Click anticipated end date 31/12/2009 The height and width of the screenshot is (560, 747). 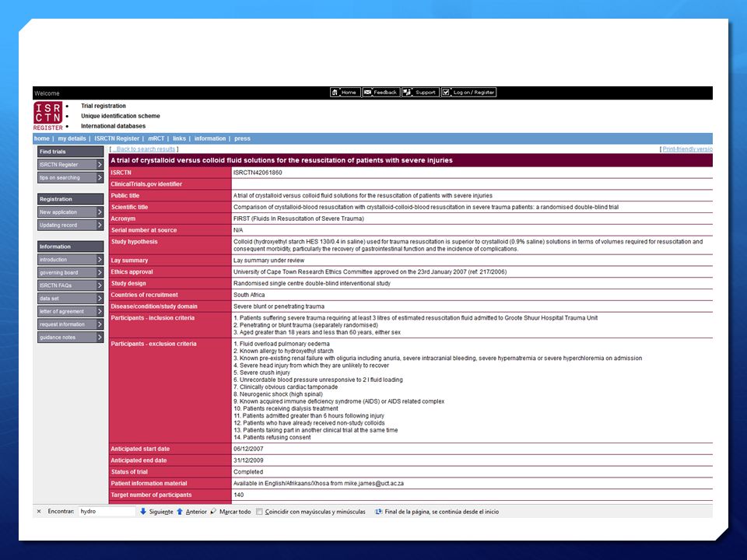coord(248,460)
